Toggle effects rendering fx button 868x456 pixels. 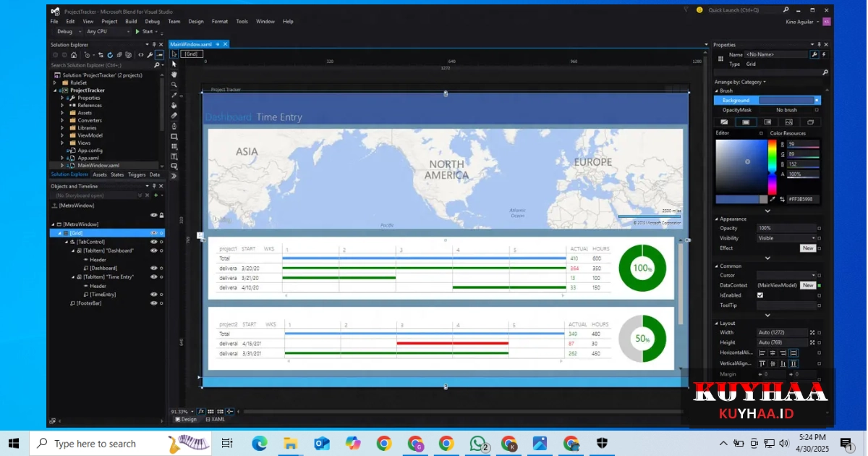coord(201,411)
